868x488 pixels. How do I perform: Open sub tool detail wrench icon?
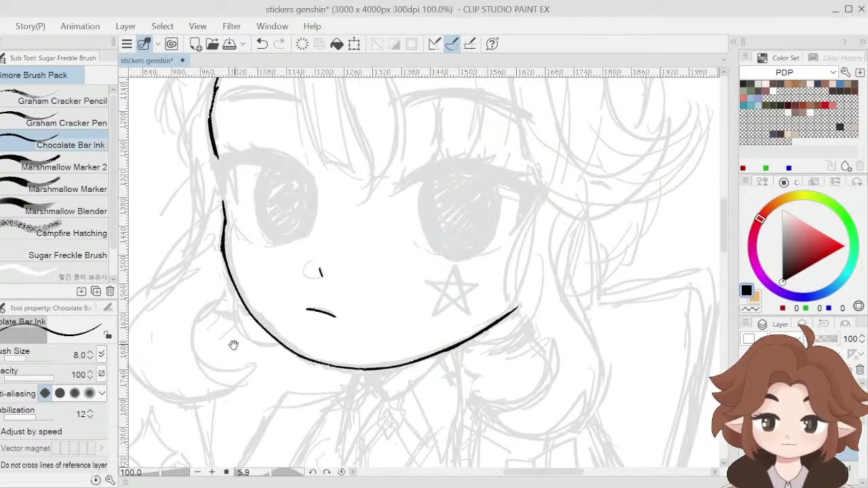(x=110, y=480)
